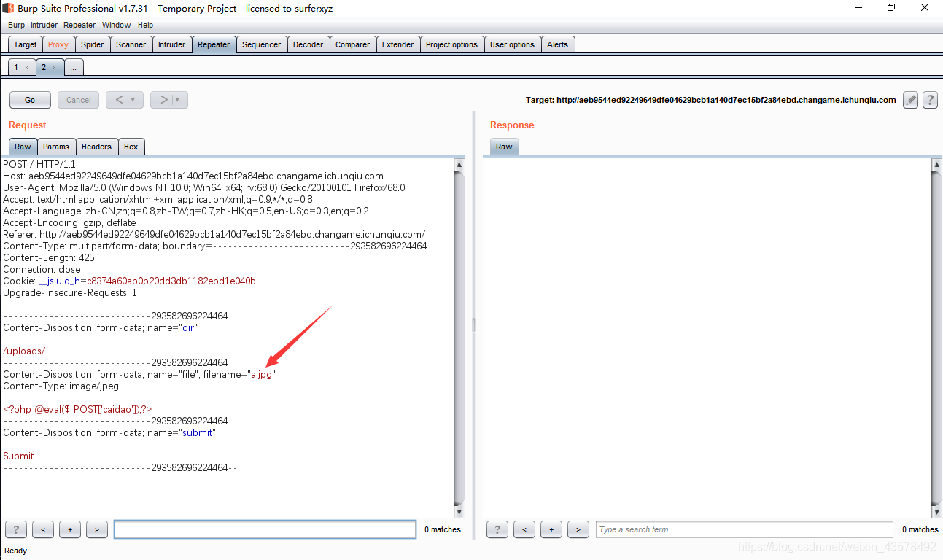Open Repeater help question mark icon
Viewport: 943px width, 560px height.
(x=930, y=100)
